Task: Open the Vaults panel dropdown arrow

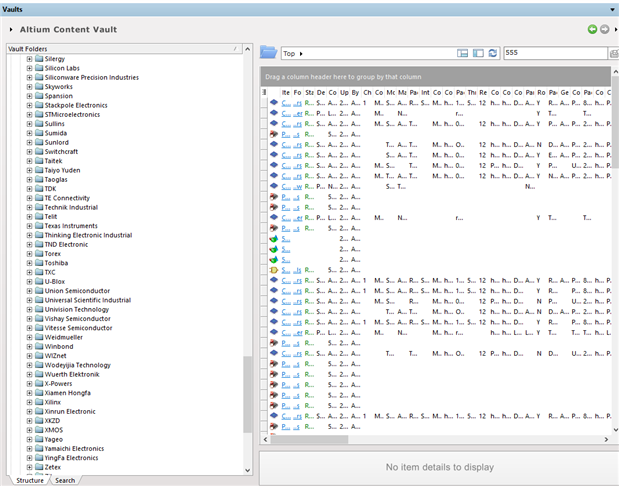Action: click(611, 8)
